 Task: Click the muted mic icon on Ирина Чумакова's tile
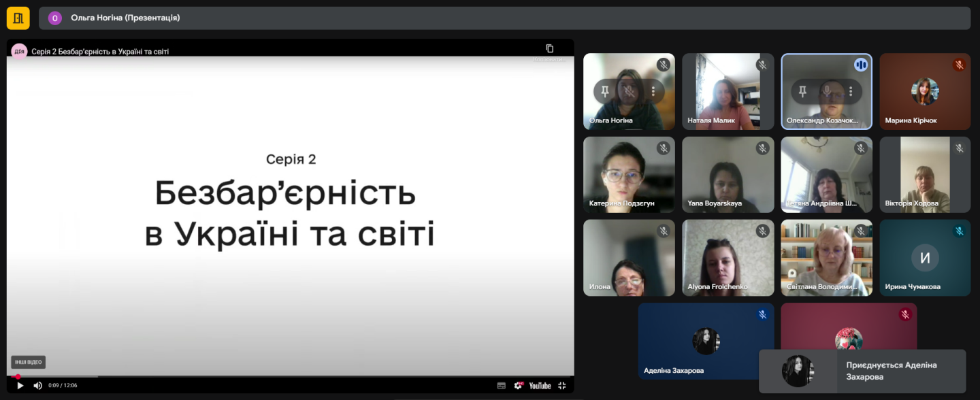click(x=960, y=231)
